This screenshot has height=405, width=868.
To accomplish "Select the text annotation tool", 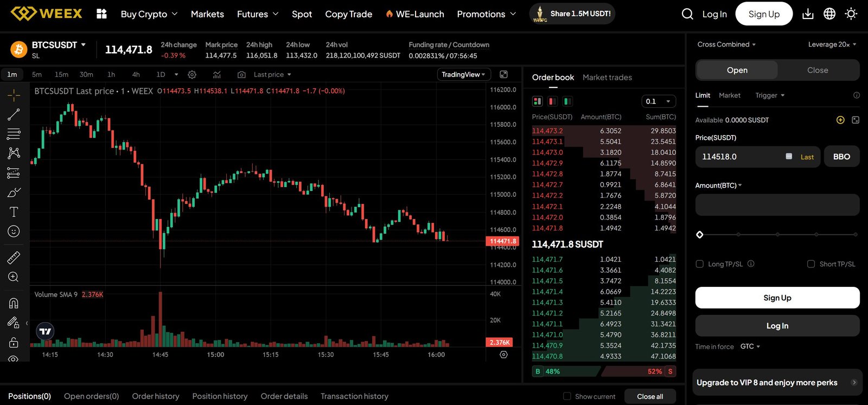I will tap(14, 212).
